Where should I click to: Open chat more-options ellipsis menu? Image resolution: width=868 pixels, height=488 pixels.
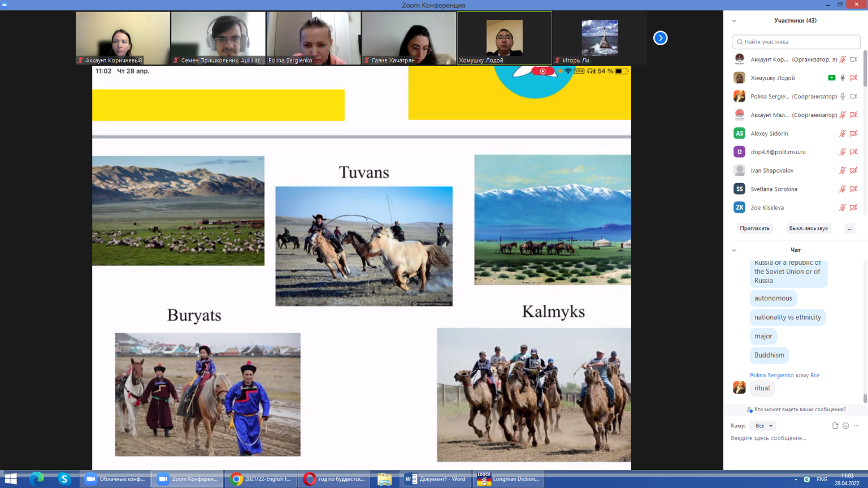(856, 426)
